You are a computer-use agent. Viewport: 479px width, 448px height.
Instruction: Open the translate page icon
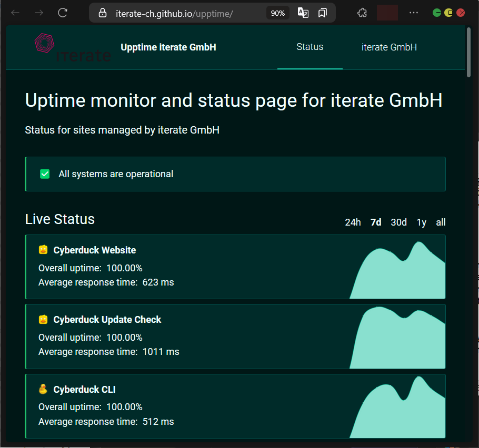[303, 13]
